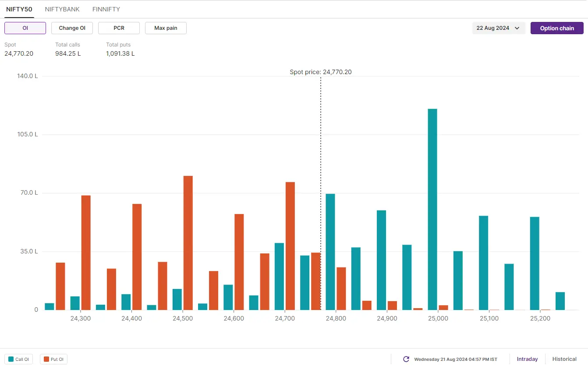
Task: Toggle the Put OI legend item
Action: [53, 359]
